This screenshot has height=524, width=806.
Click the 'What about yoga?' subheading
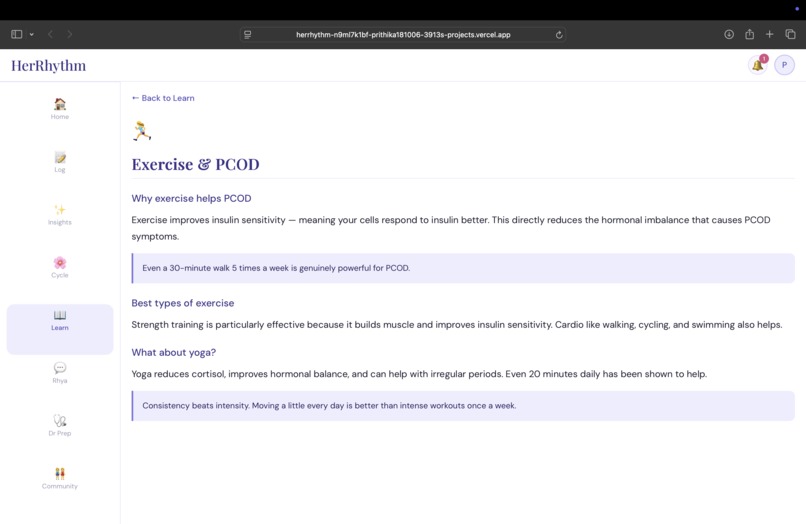(x=174, y=353)
